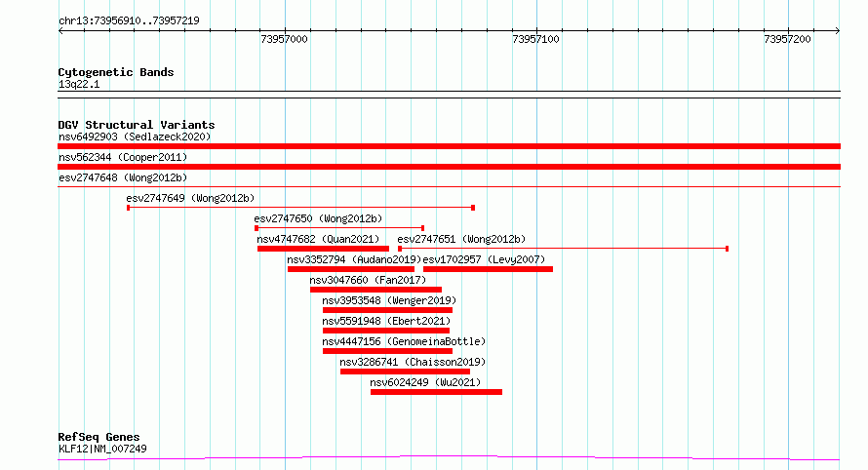868x470 pixels.
Task: Click the 13q22.1 band label
Action: coord(79,84)
